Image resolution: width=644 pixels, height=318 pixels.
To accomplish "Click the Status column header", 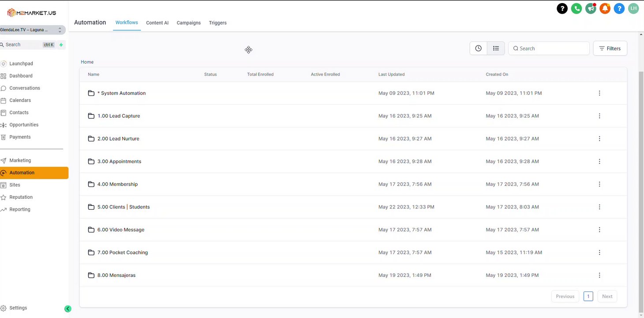I will 210,74.
